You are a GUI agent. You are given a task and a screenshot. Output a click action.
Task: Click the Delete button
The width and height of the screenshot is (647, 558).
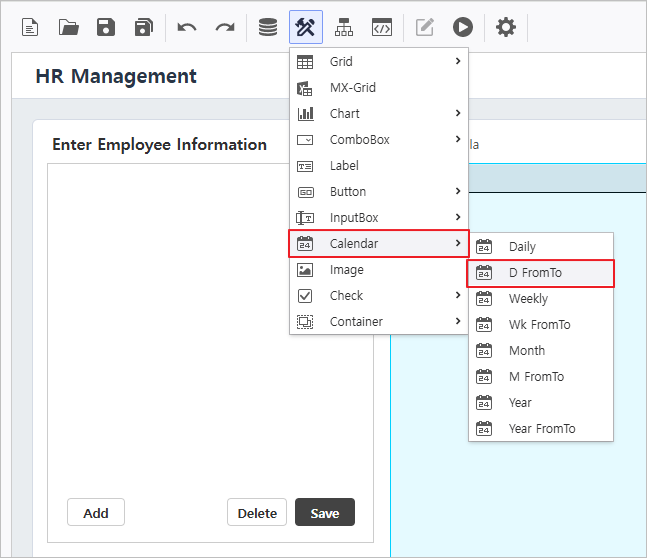point(257,513)
